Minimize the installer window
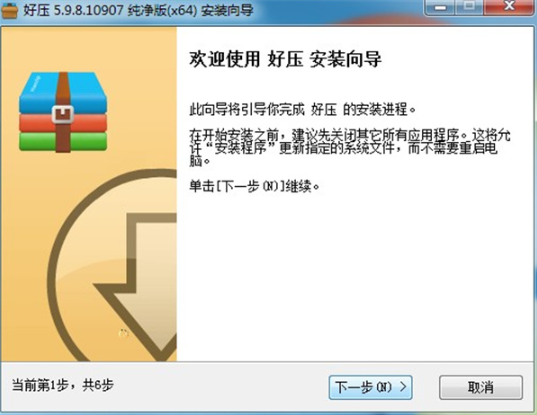This screenshot has height=415, width=537. point(440,7)
